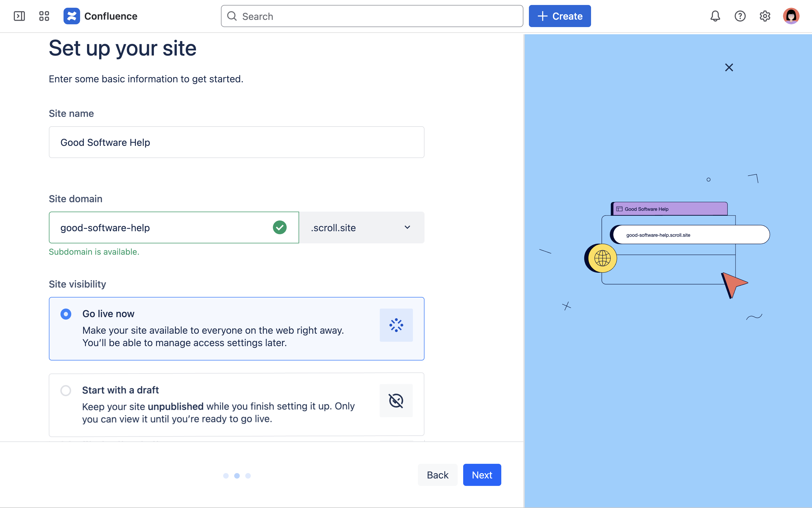This screenshot has height=508, width=812.
Task: Click the chevron on the domain selector
Action: click(x=407, y=227)
